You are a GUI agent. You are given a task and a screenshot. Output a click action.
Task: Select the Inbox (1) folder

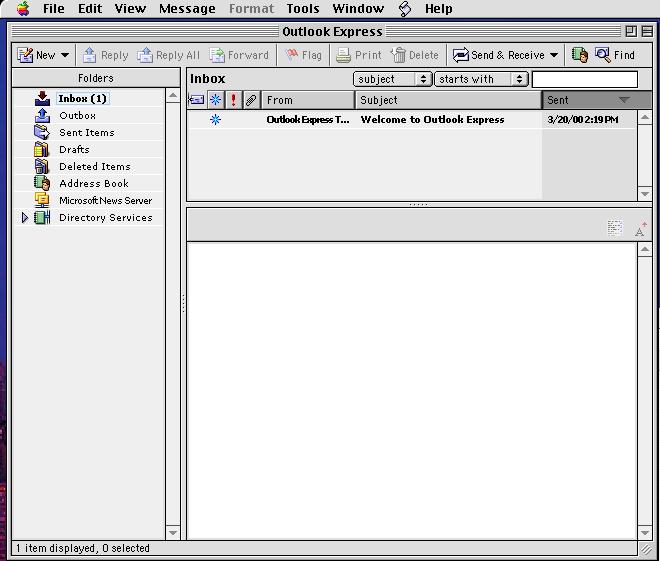tap(82, 98)
